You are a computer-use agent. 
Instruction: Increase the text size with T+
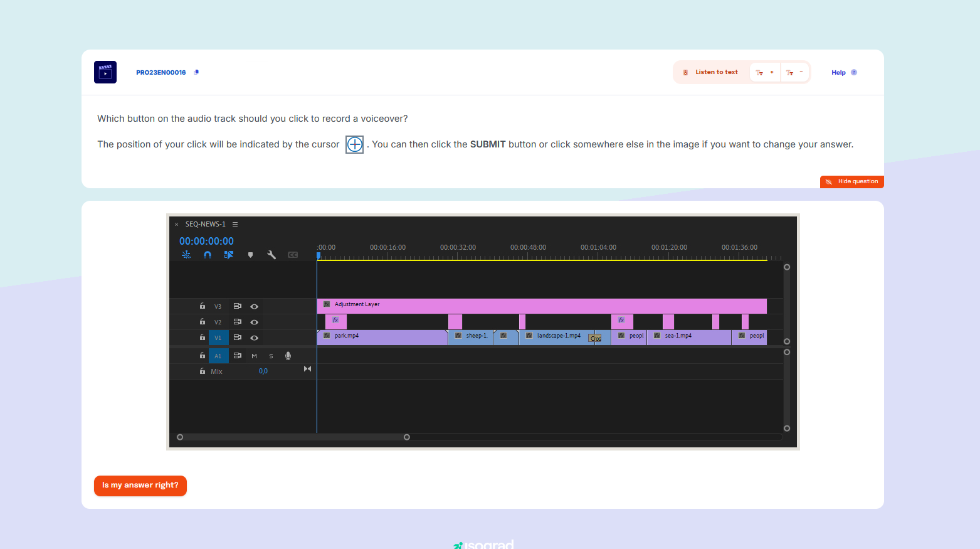765,72
